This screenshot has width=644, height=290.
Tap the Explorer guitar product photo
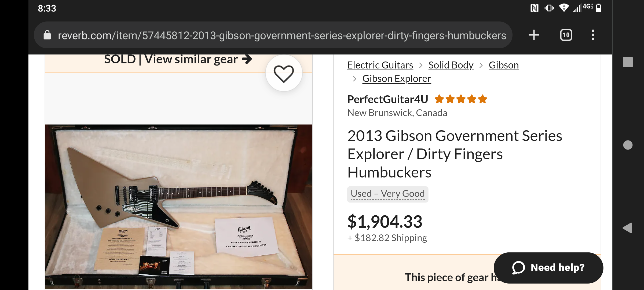pos(178,206)
